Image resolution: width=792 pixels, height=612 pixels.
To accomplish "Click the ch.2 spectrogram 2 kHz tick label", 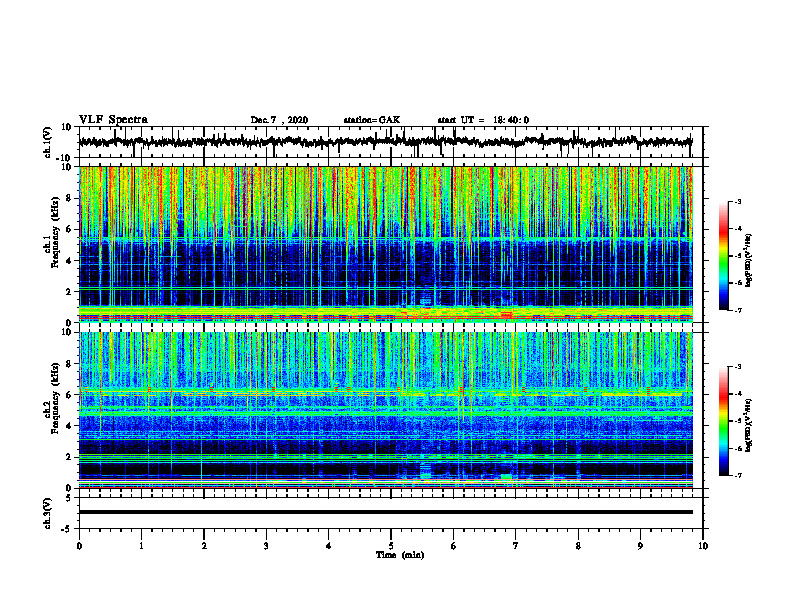I will tap(70, 457).
